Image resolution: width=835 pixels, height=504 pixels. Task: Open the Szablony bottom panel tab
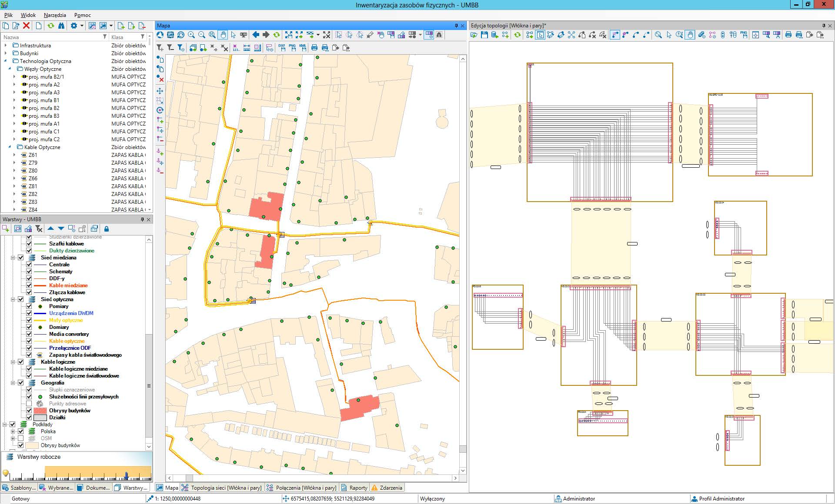tap(19, 487)
